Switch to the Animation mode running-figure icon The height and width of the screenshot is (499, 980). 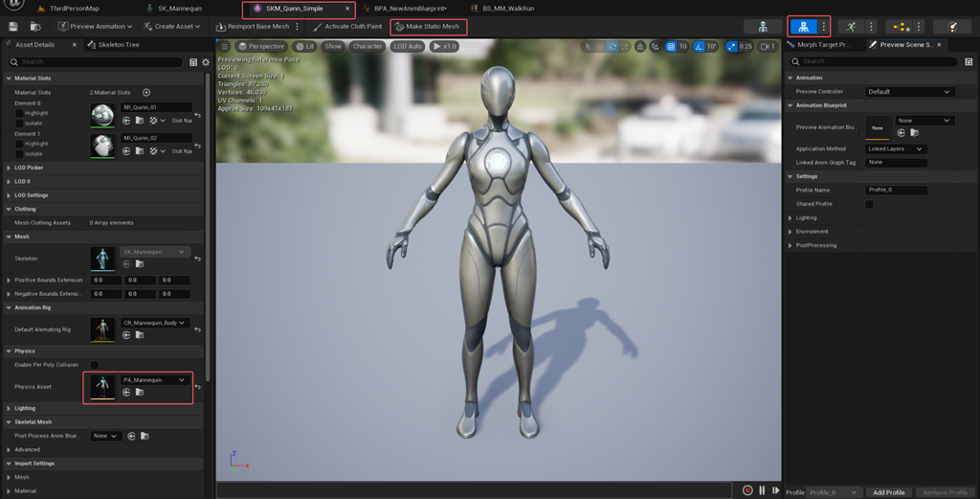(851, 26)
